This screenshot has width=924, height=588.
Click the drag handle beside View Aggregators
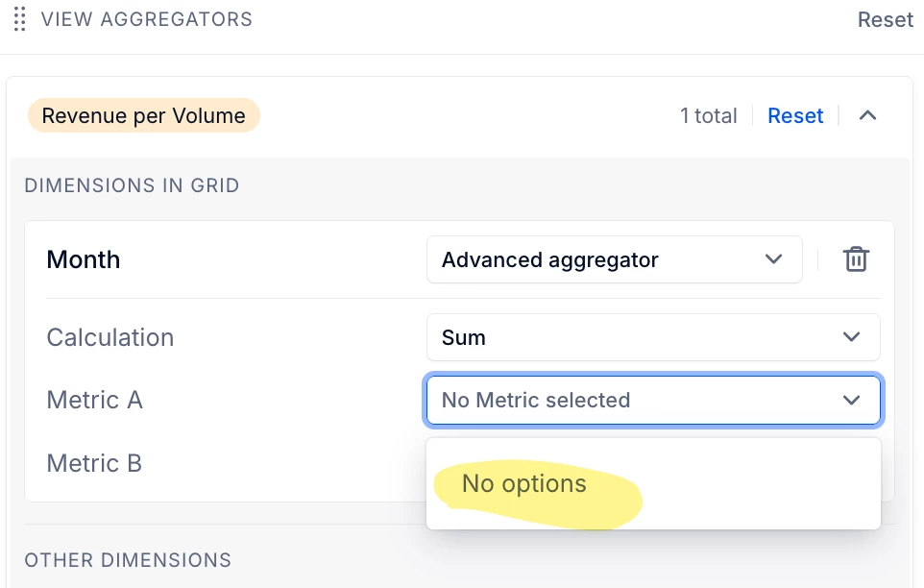tap(19, 20)
